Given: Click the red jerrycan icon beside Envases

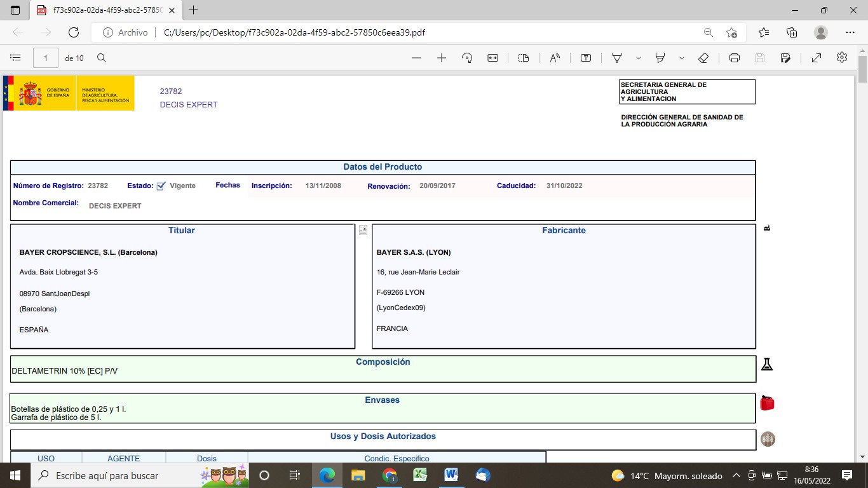Looking at the screenshot, I should click(x=767, y=403).
